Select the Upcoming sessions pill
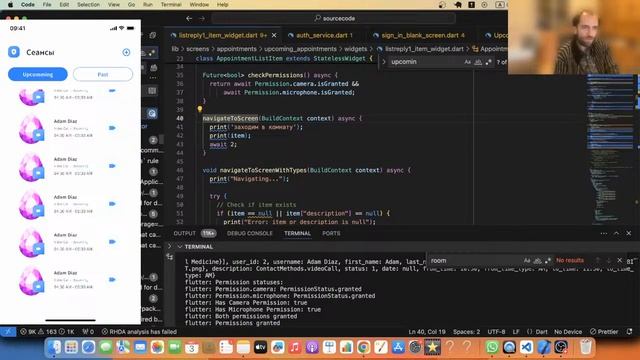 tap(38, 74)
